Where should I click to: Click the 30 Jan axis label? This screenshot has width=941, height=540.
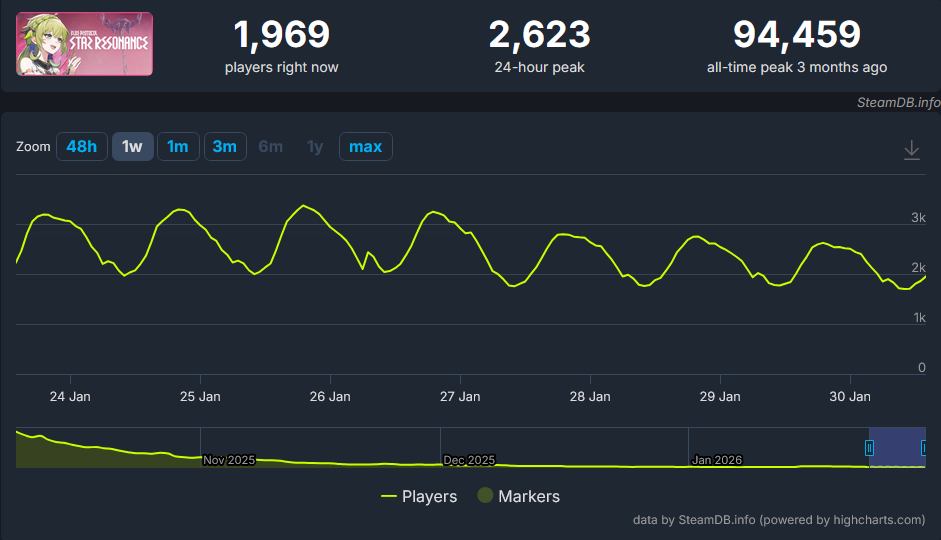850,397
